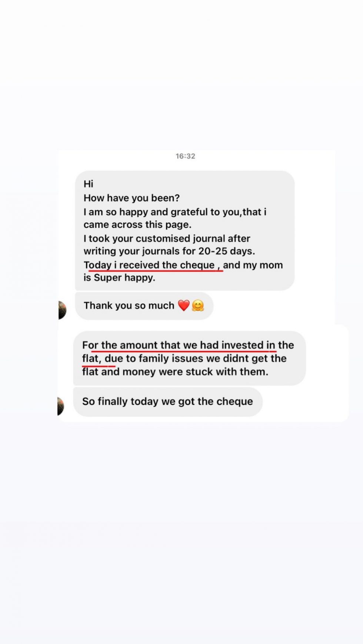Click the "20-25 days" text
Viewport: 363px width, 644px height.
(x=227, y=251)
